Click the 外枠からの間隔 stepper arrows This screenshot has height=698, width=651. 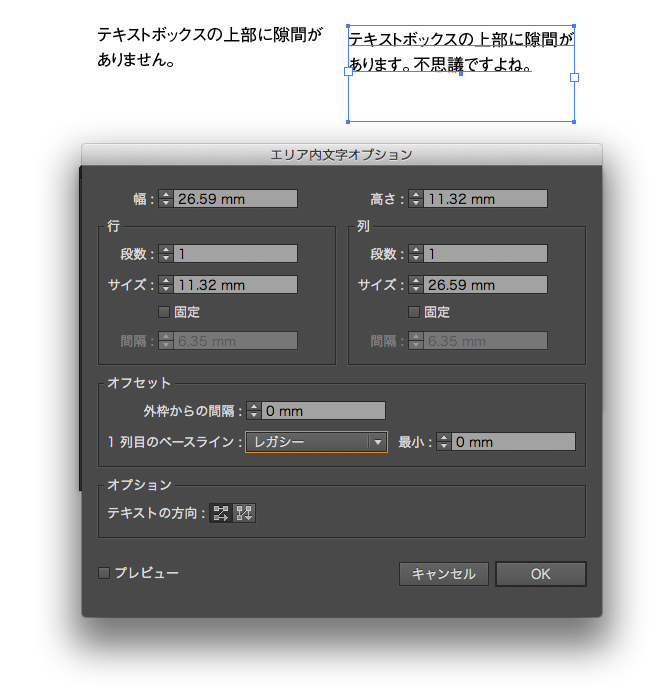(254, 410)
